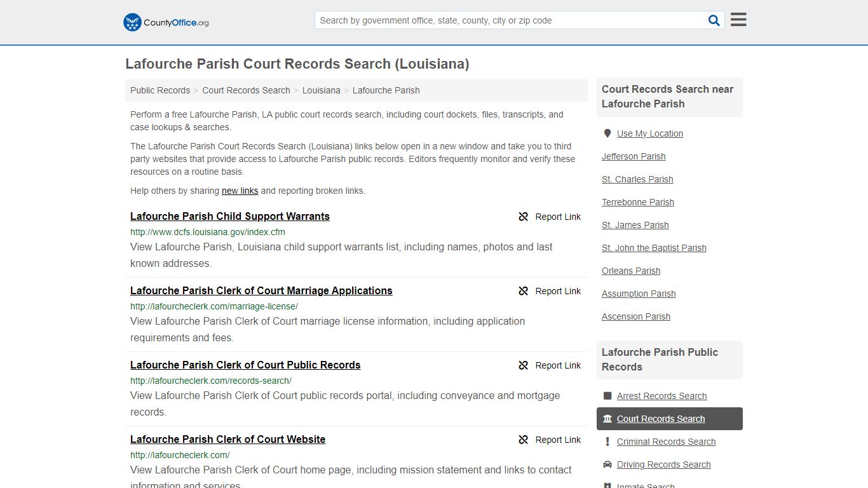The height and width of the screenshot is (488, 868).
Task: Open Lafourche Parish Child Support Warrants
Action: coord(230,216)
